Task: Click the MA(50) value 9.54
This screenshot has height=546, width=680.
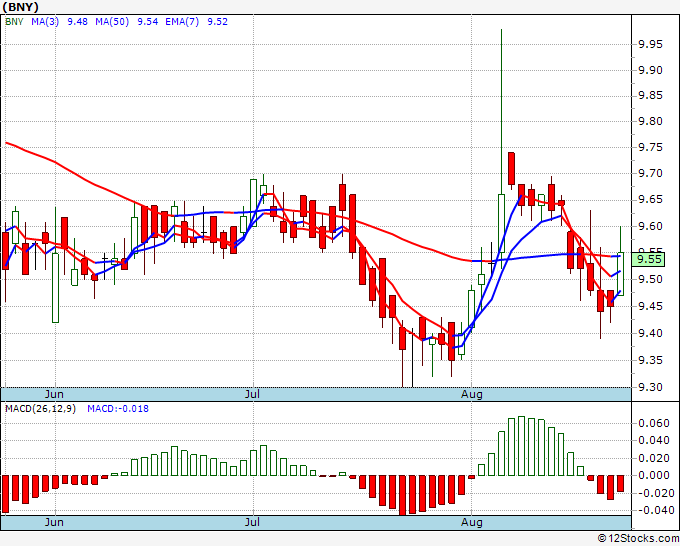Action: (x=148, y=21)
